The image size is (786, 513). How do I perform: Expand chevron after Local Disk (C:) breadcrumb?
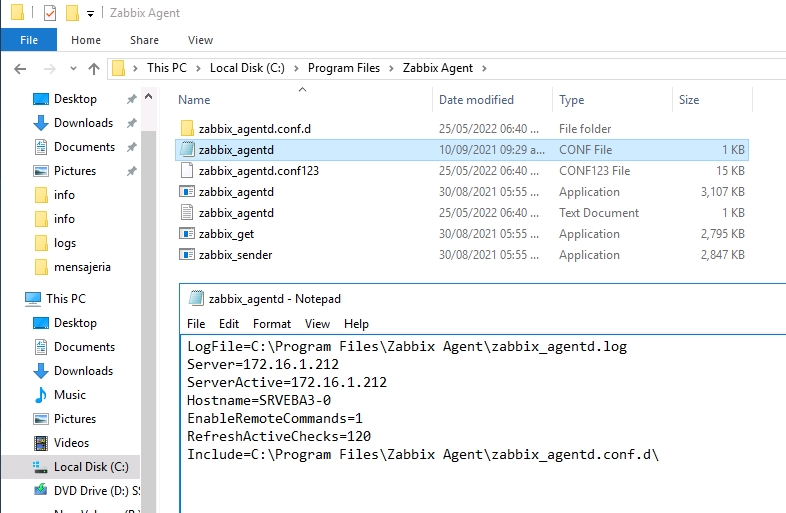tap(296, 68)
